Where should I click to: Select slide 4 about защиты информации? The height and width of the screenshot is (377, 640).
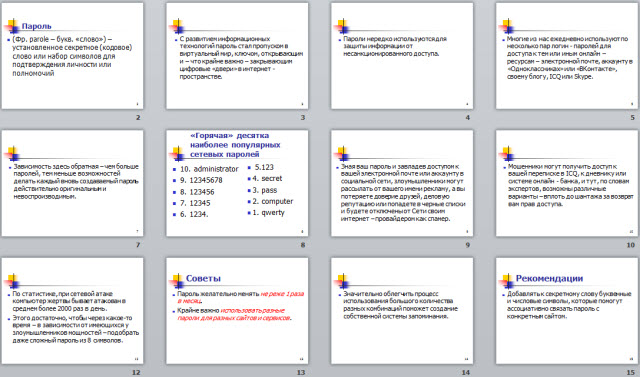coord(402,56)
